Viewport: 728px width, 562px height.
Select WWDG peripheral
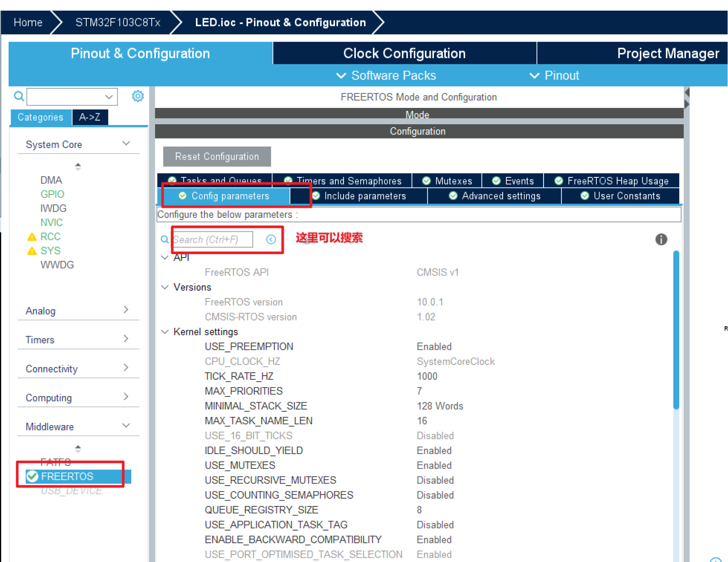[x=57, y=265]
